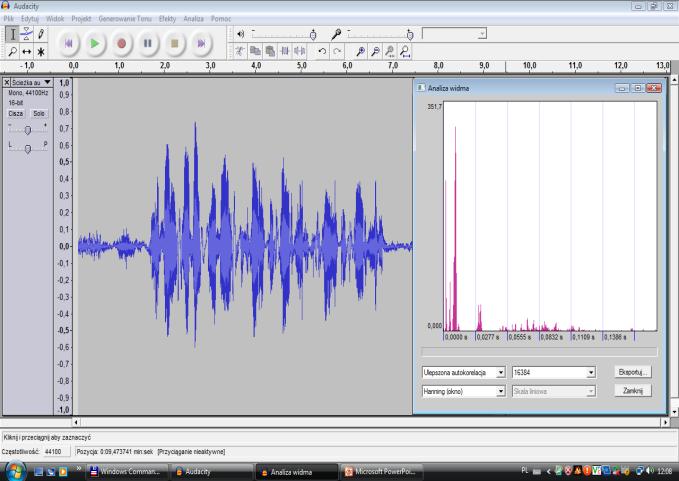Select the Zoom magnifier tool

pos(13,52)
